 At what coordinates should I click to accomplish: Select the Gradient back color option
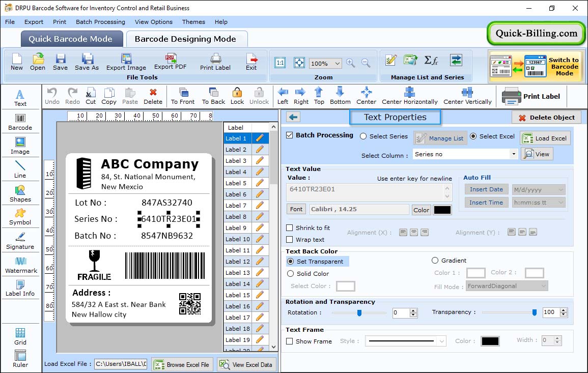pos(435,260)
